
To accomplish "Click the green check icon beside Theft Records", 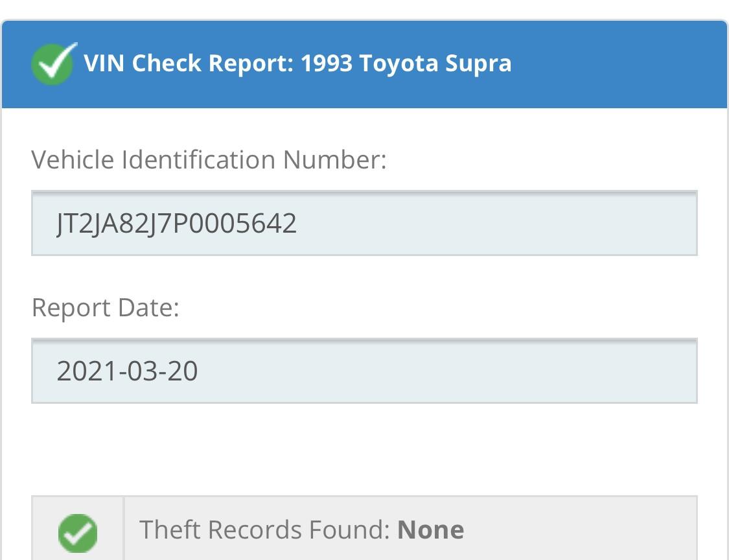I will point(78,533).
